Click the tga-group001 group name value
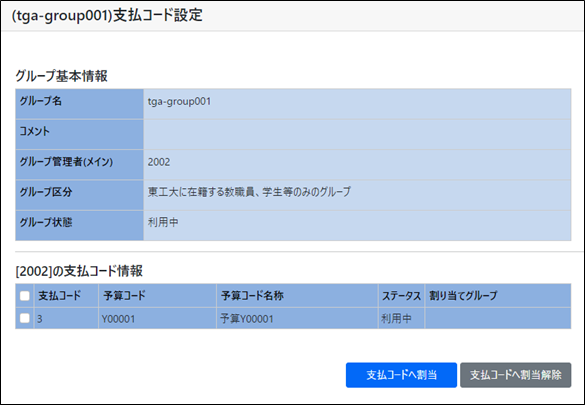 tap(179, 101)
